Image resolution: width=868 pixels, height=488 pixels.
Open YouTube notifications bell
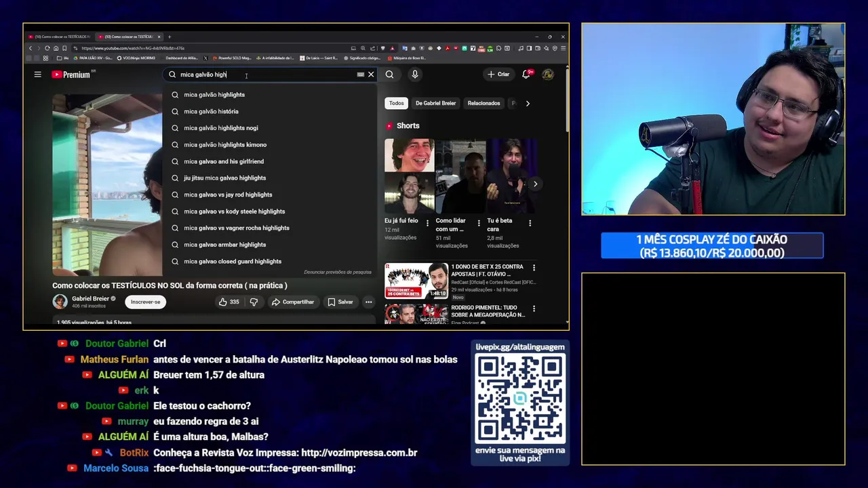point(526,75)
